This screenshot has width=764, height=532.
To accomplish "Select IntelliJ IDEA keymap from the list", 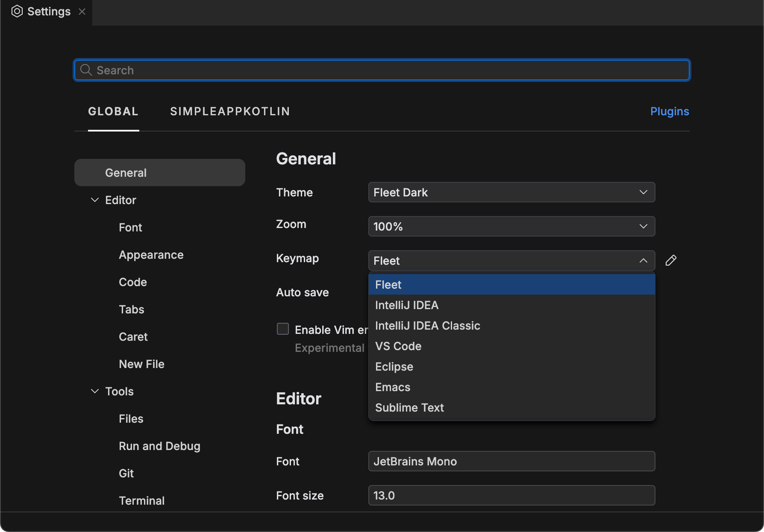I will (406, 305).
